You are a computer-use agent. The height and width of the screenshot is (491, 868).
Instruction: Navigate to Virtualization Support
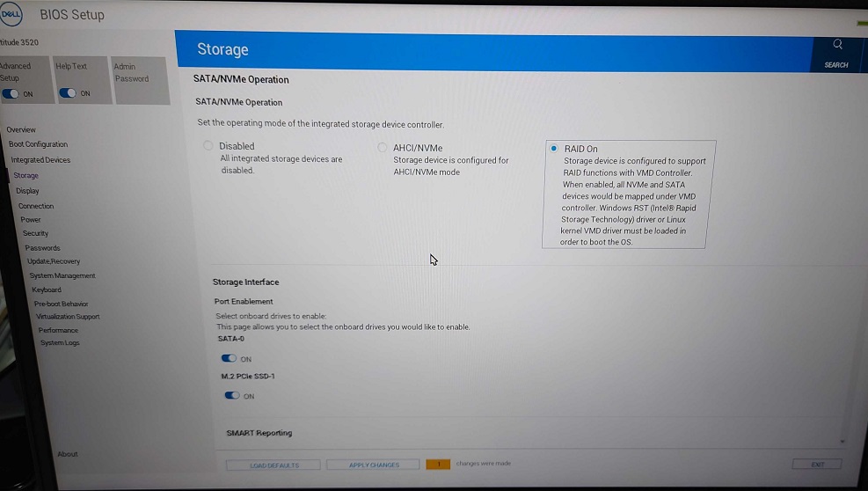[x=68, y=317]
